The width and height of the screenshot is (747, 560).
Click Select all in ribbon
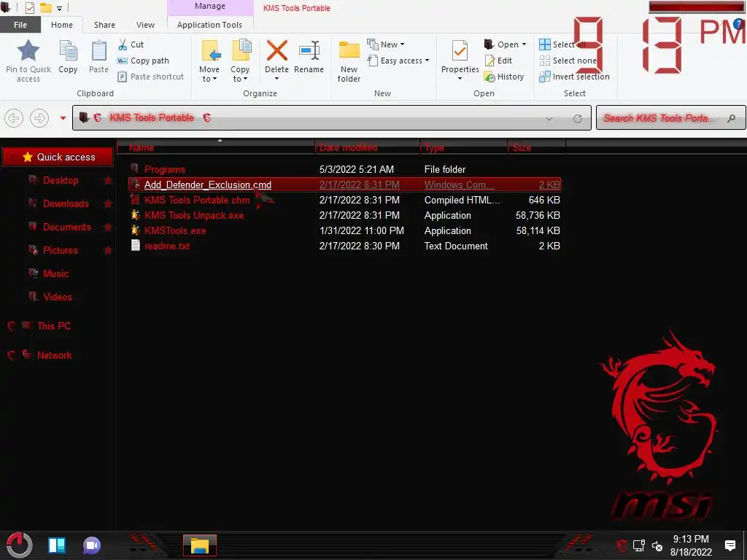pyautogui.click(x=562, y=44)
